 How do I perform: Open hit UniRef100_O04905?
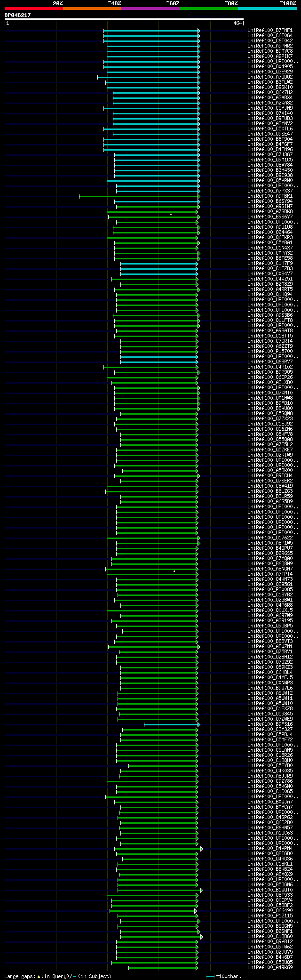click(x=270, y=67)
